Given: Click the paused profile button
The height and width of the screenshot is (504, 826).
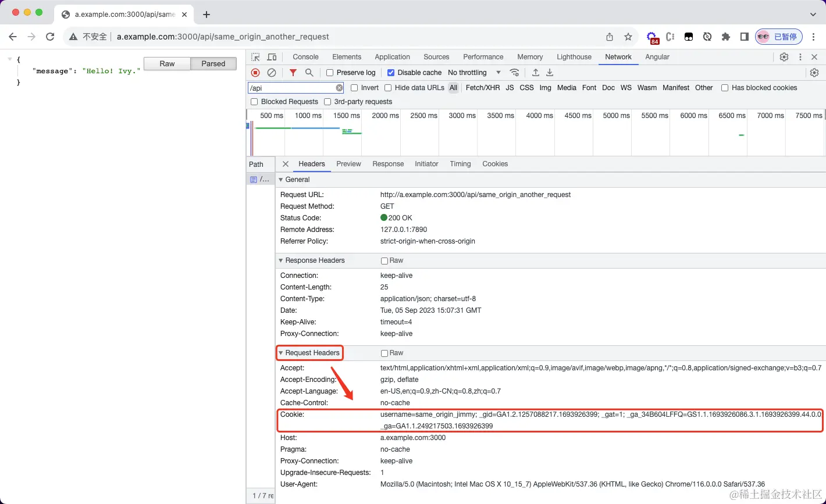Looking at the screenshot, I should tap(779, 37).
